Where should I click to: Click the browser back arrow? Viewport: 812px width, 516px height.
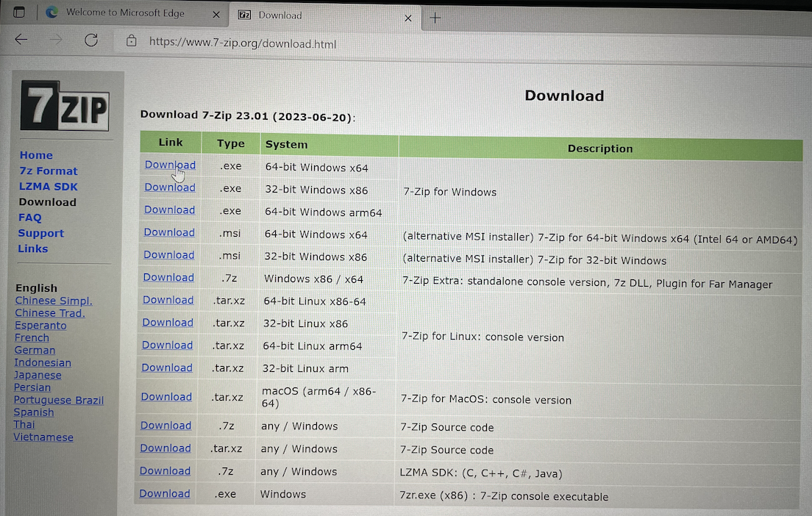21,40
